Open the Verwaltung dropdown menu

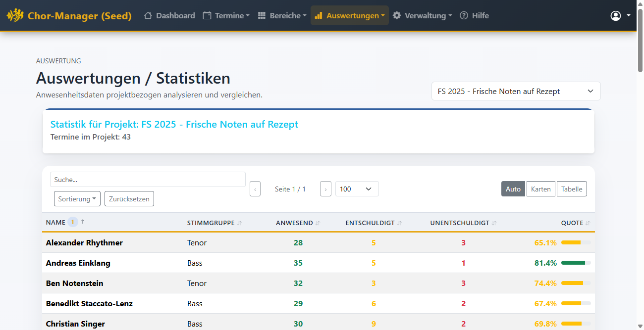tap(423, 15)
